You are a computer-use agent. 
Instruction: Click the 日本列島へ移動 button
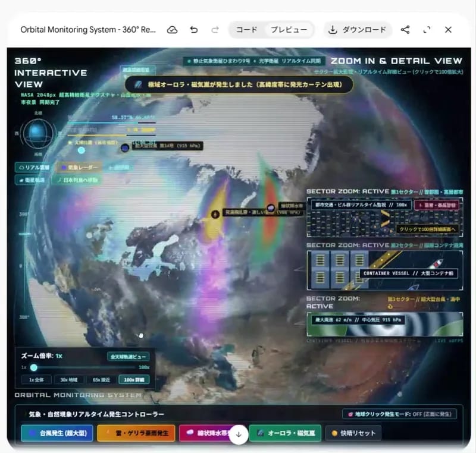click(77, 180)
